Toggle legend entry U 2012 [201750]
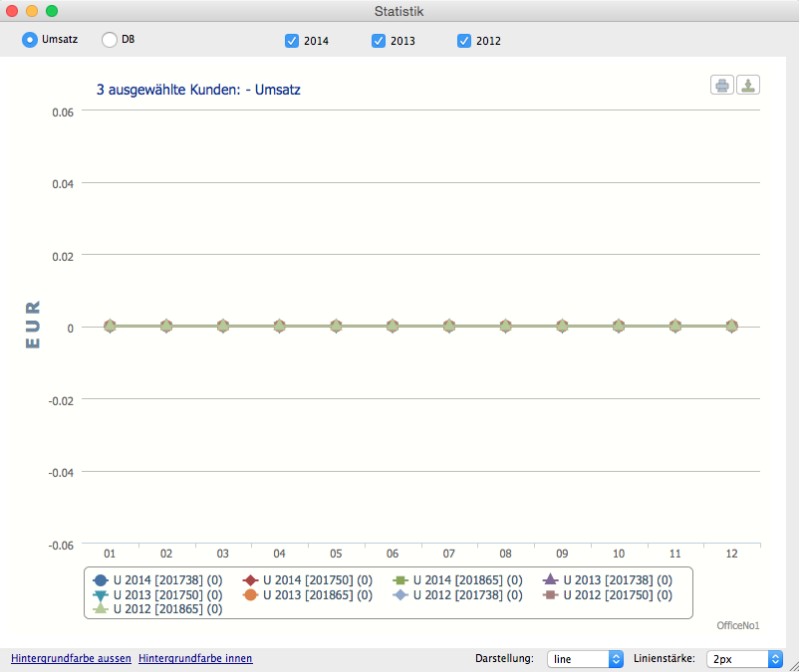The image size is (799, 672). pos(608,594)
